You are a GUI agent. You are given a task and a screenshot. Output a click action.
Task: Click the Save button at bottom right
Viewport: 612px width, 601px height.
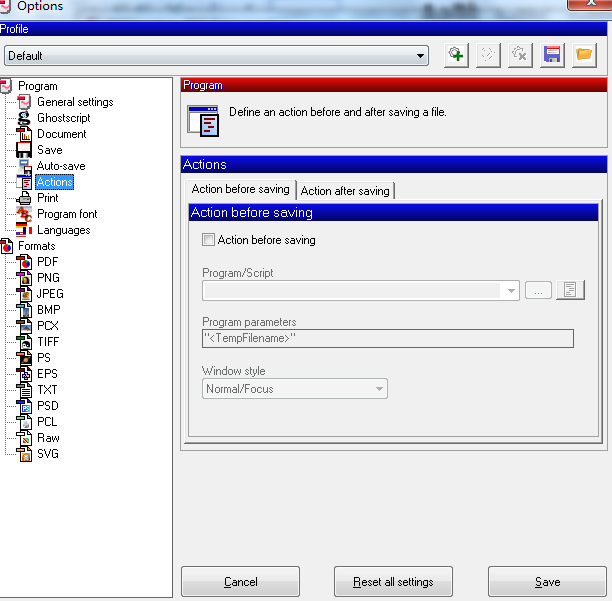click(547, 582)
